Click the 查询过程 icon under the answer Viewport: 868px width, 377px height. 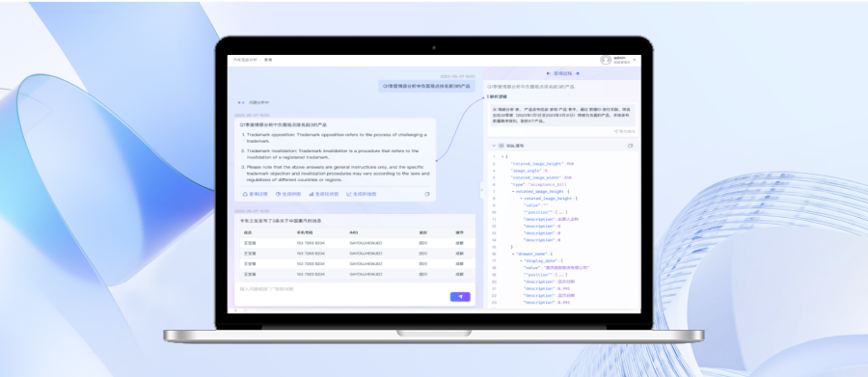pyautogui.click(x=245, y=195)
